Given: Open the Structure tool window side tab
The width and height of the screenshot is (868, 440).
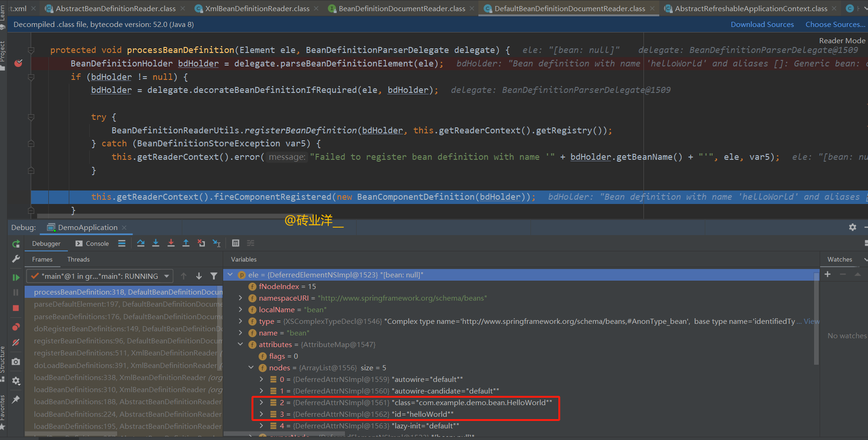Looking at the screenshot, I should [x=3, y=363].
